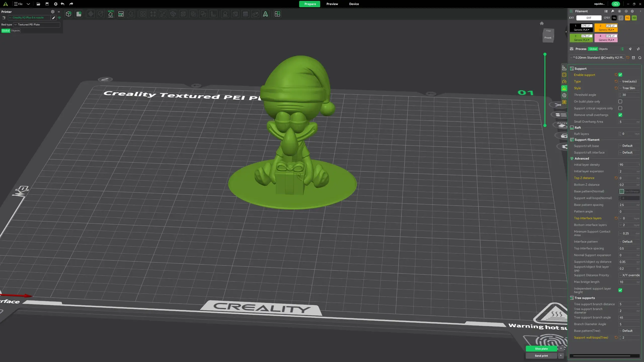
Task: Click the Front face of view cube
Action: click(x=548, y=38)
